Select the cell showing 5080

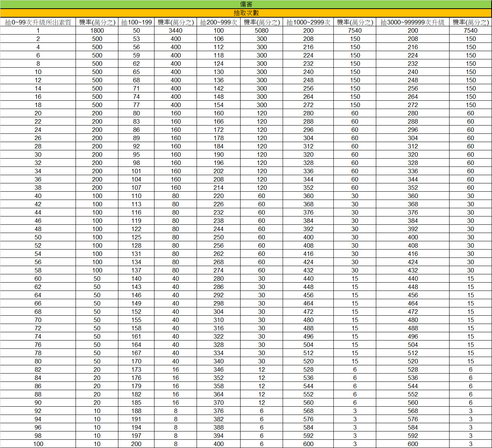(x=262, y=30)
